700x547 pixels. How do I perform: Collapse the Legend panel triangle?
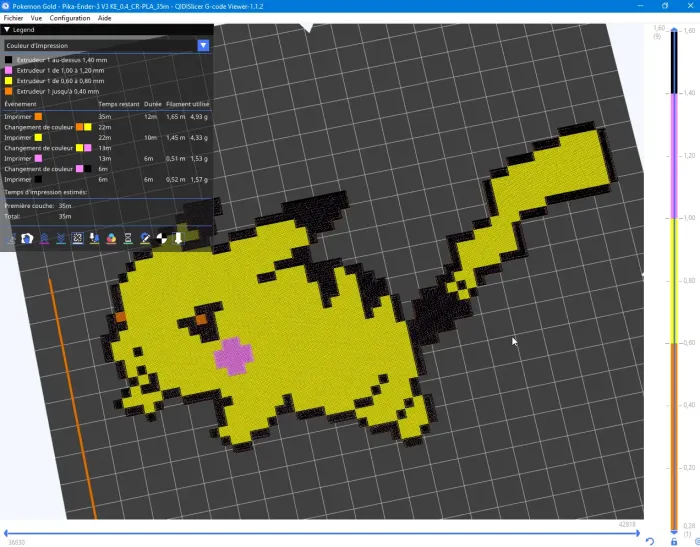pyautogui.click(x=7, y=29)
